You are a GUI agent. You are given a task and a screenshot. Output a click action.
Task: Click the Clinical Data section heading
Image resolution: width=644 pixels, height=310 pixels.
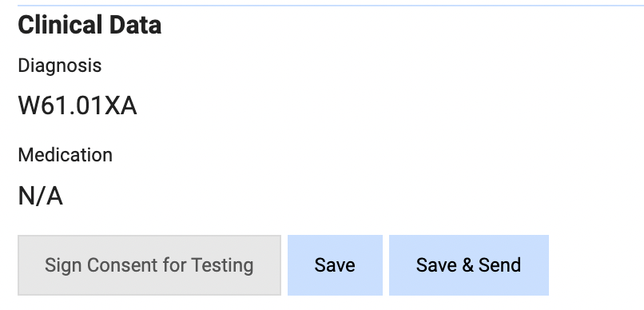[89, 25]
